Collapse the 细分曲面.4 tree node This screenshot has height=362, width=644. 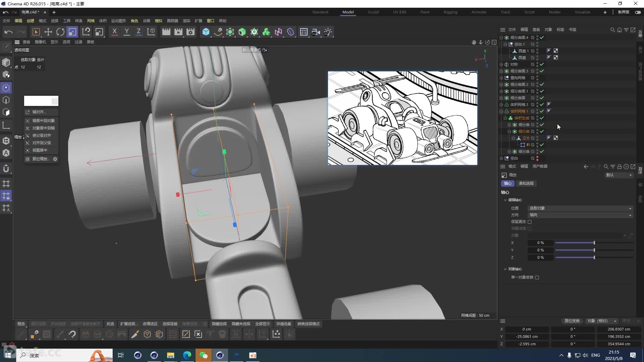click(501, 38)
